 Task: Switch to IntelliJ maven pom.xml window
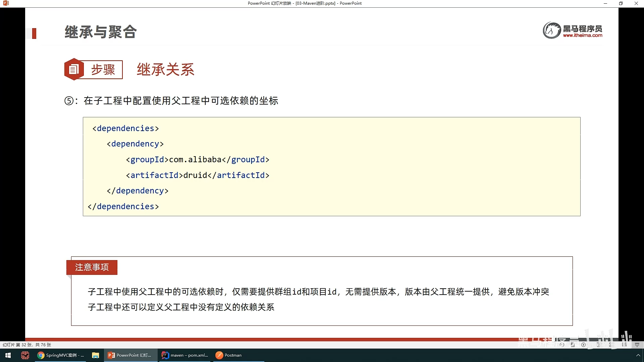pyautogui.click(x=185, y=355)
